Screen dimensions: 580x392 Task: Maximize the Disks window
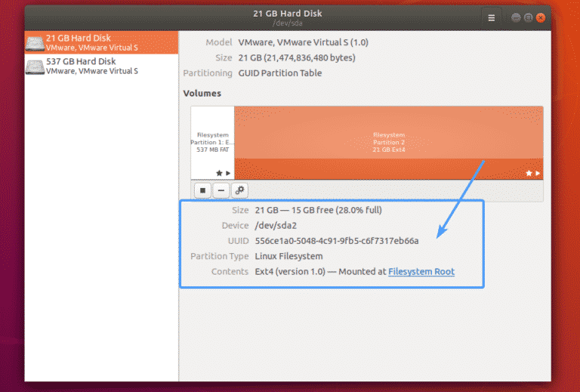(528, 17)
